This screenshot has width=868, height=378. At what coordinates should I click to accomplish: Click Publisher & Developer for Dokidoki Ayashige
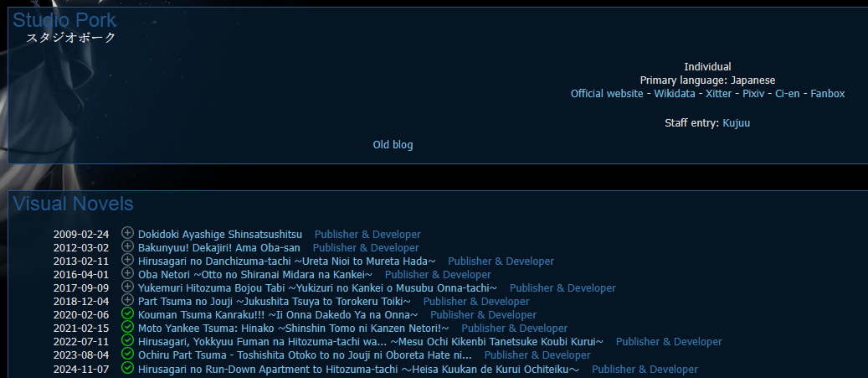pyautogui.click(x=367, y=235)
